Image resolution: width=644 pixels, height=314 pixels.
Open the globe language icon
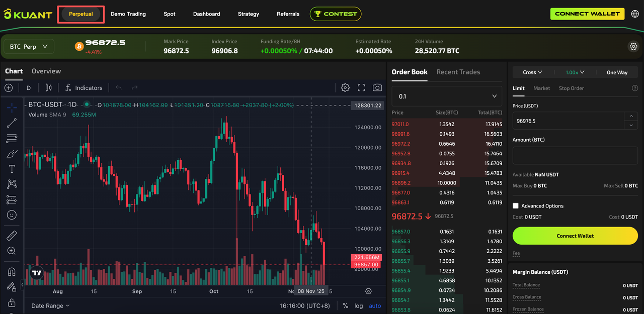click(634, 14)
